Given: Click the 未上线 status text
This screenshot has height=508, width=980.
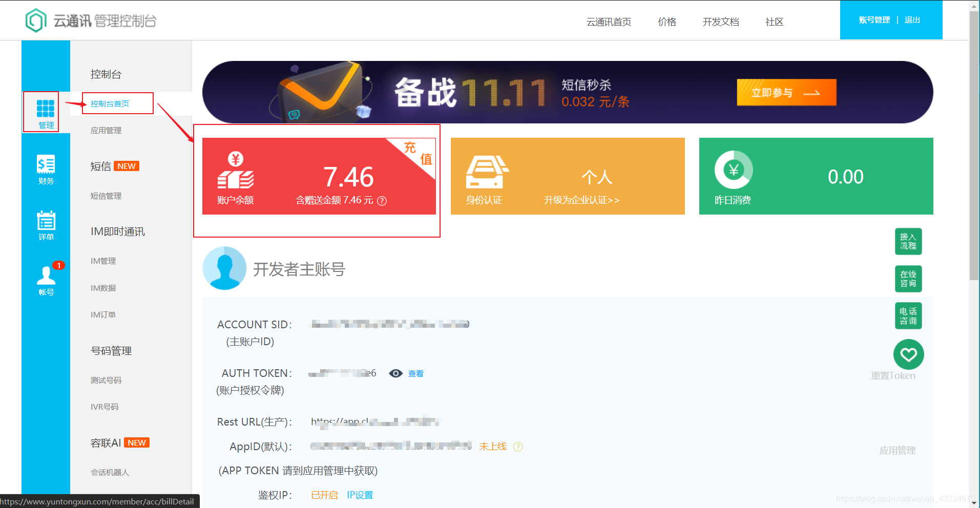Looking at the screenshot, I should [492, 447].
